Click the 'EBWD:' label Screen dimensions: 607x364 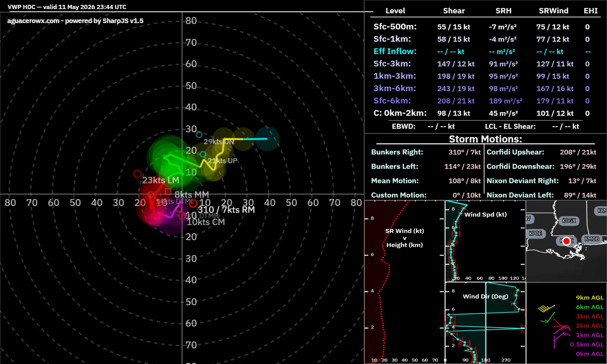404,126
